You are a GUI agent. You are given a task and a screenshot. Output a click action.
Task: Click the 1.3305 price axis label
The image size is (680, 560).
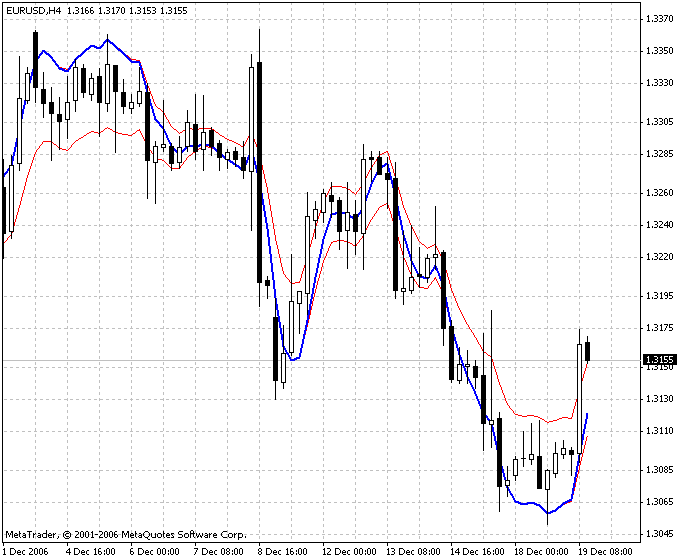pos(659,122)
